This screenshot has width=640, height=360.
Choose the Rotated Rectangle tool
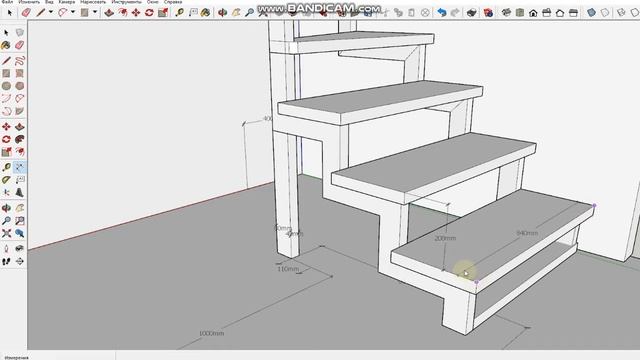pos(20,73)
